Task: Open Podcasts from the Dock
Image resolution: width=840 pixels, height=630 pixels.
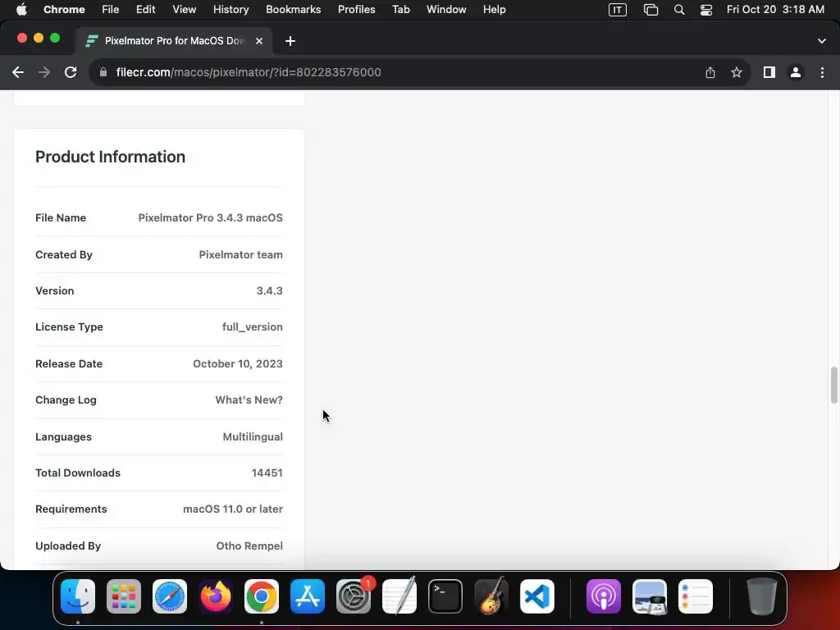Action: [x=604, y=596]
